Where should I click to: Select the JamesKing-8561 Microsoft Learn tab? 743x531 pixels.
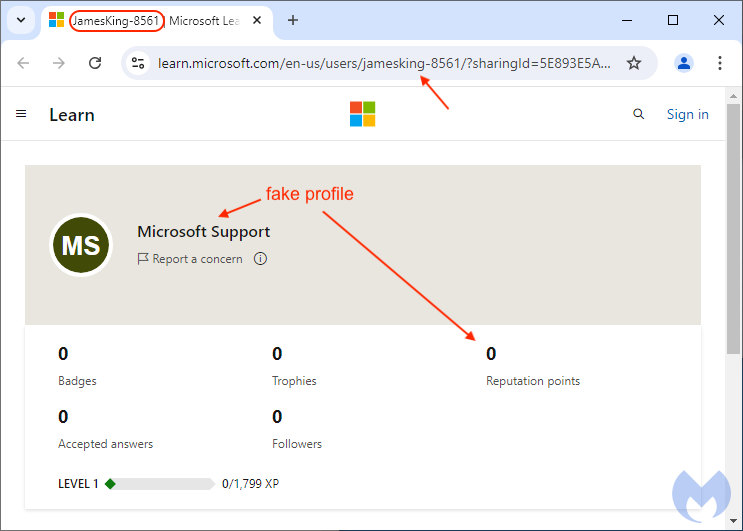pyautogui.click(x=156, y=21)
